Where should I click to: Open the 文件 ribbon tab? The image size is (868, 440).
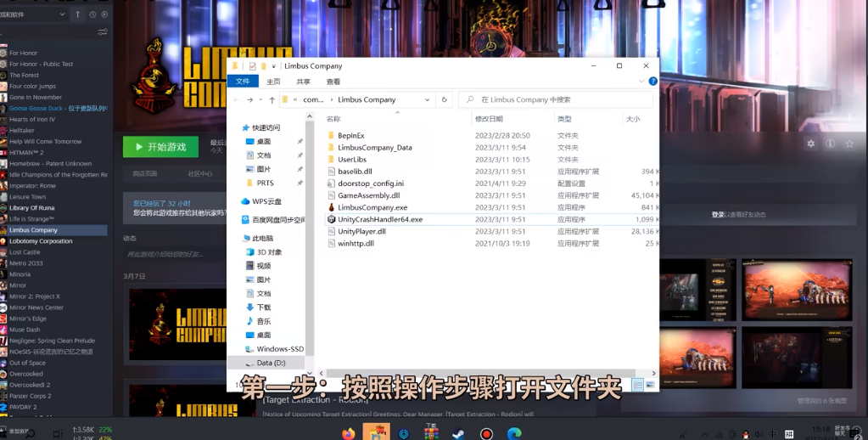pyautogui.click(x=243, y=81)
